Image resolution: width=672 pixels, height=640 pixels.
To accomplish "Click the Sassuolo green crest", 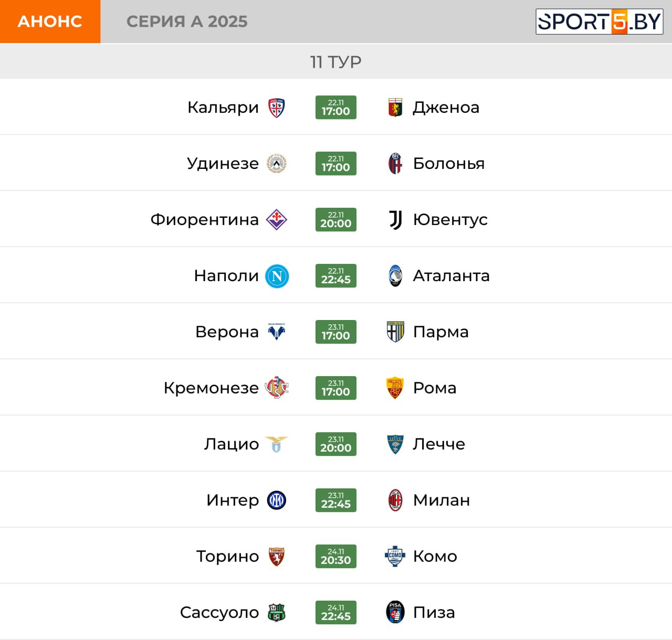I will pos(277,613).
